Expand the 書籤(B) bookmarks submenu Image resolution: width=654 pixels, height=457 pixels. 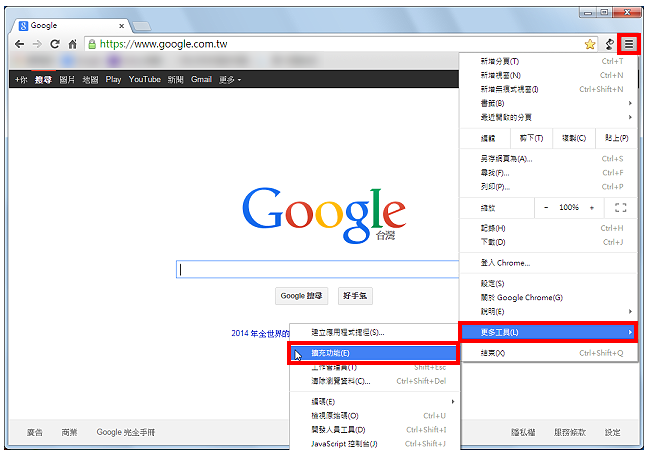pos(548,103)
